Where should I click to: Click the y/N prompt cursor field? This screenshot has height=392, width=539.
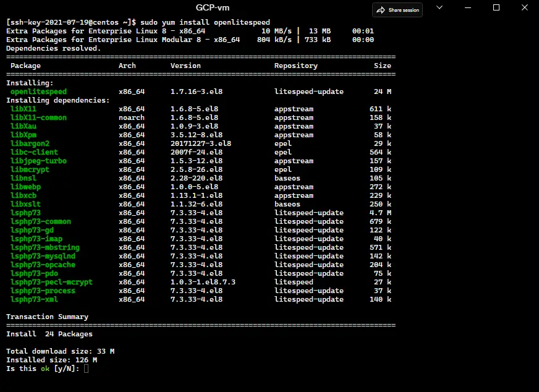tap(86, 369)
